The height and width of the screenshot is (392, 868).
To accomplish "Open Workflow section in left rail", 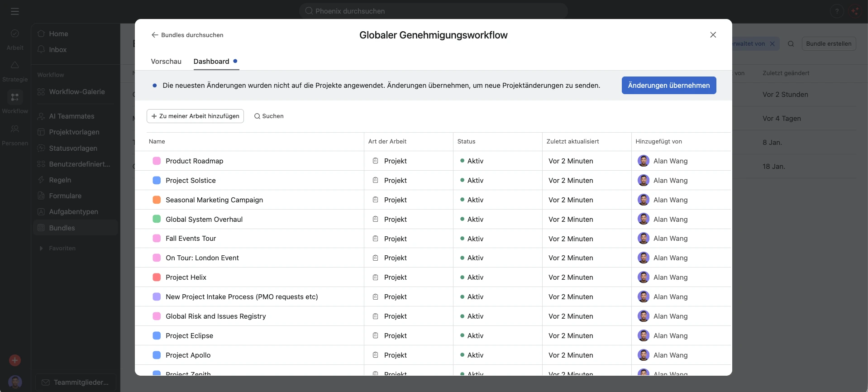I will (x=15, y=102).
